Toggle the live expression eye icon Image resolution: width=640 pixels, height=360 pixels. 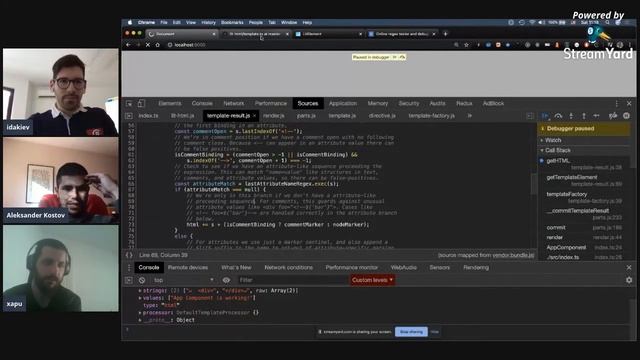tap(226, 280)
